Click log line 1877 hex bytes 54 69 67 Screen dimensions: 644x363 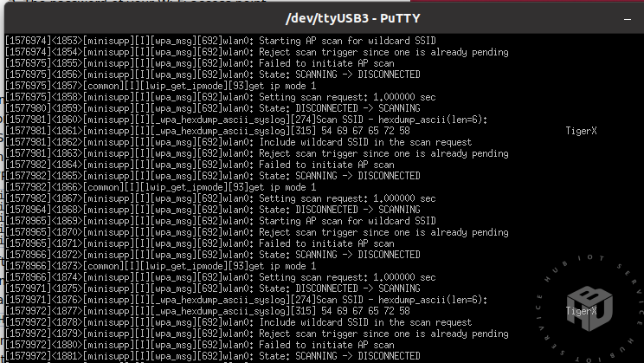point(208,311)
